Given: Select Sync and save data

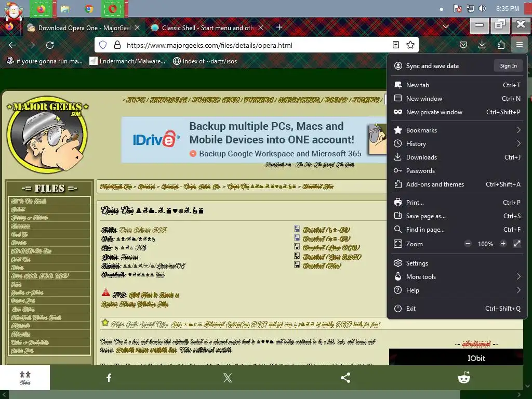Looking at the screenshot, I should tap(432, 66).
